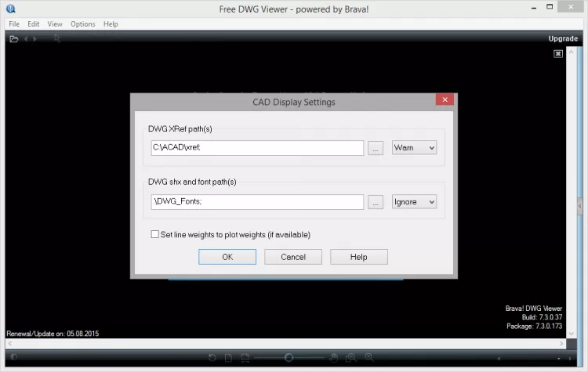Click OK in CAD Display Settings
This screenshot has width=588, height=372.
227,257
